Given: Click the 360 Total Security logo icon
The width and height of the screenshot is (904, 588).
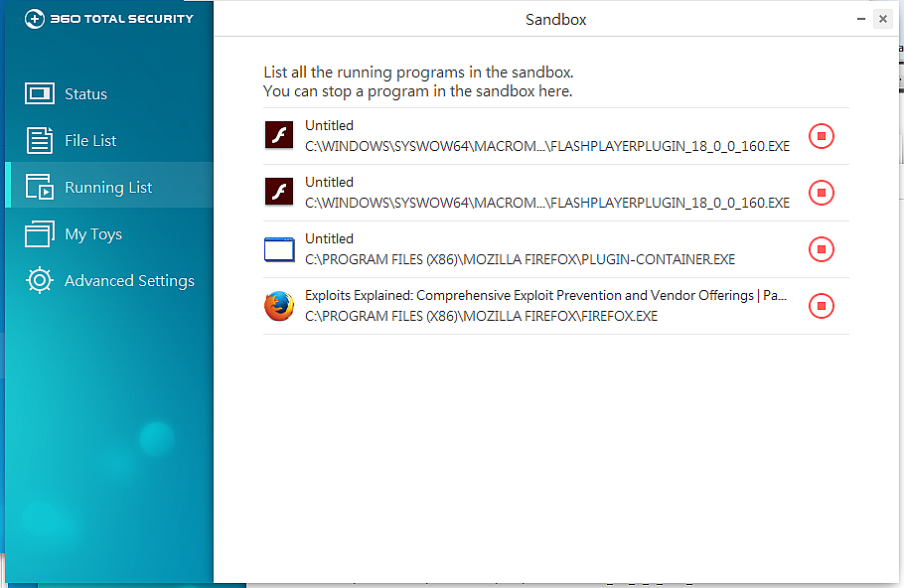Looking at the screenshot, I should point(34,19).
